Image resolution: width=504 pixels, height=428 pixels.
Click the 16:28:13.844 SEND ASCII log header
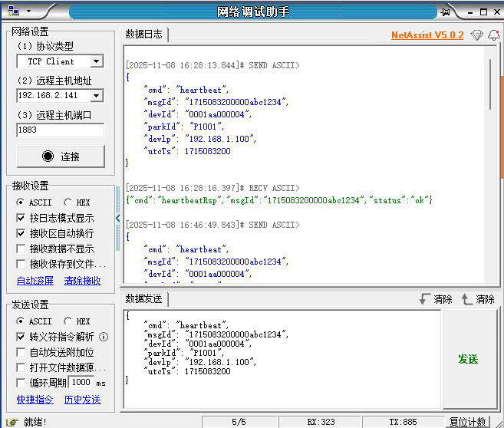[x=212, y=65]
